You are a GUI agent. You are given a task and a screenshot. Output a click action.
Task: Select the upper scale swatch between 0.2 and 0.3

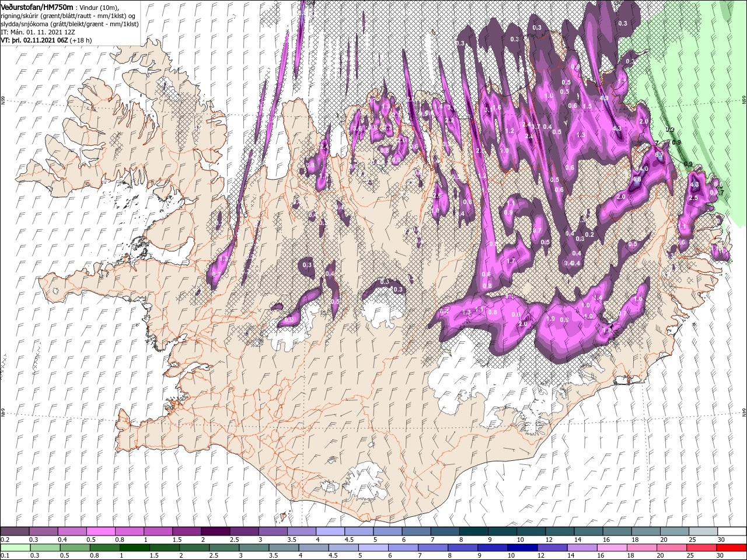pos(15,531)
